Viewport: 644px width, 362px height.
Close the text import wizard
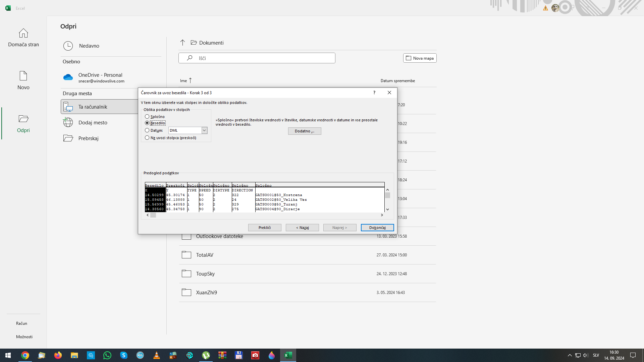click(389, 93)
